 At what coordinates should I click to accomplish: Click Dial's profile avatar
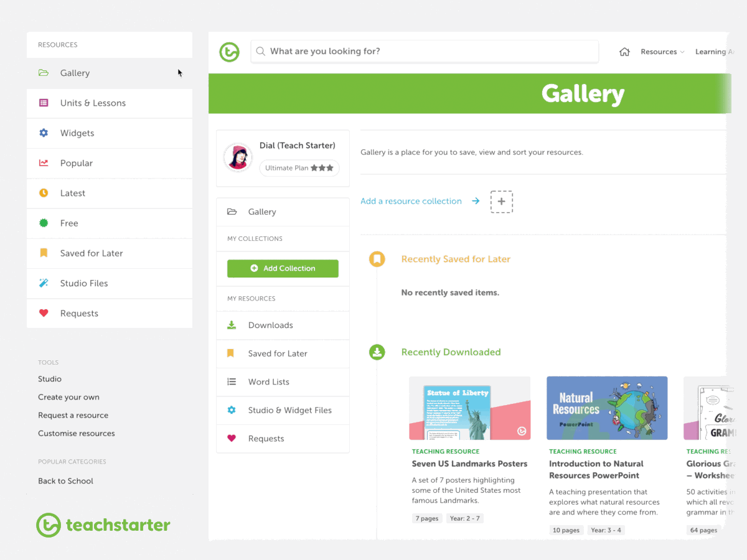point(237,157)
